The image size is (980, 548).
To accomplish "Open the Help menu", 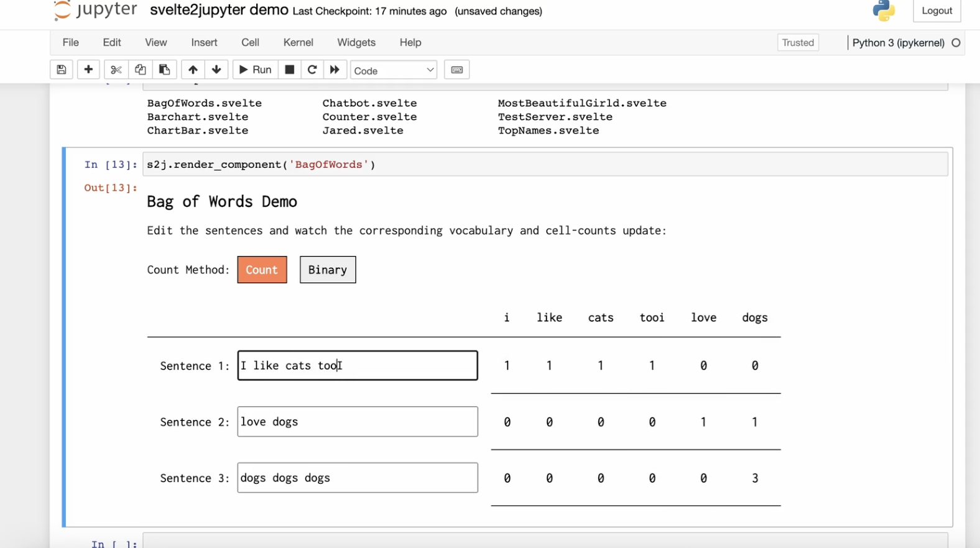I will pyautogui.click(x=410, y=42).
